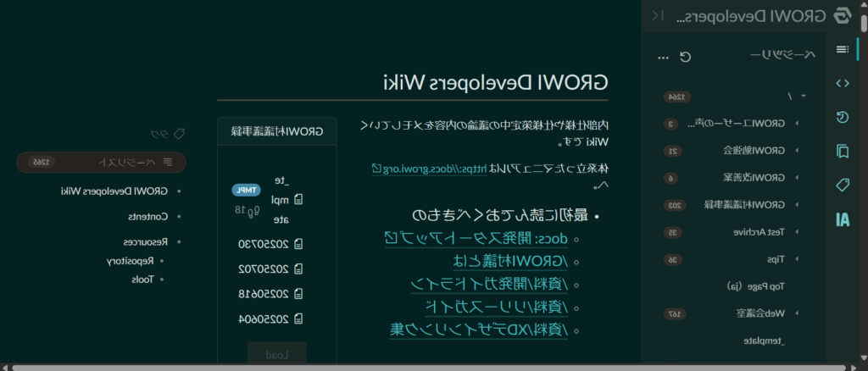Open the bookmarks sidebar icon

pyautogui.click(x=842, y=151)
